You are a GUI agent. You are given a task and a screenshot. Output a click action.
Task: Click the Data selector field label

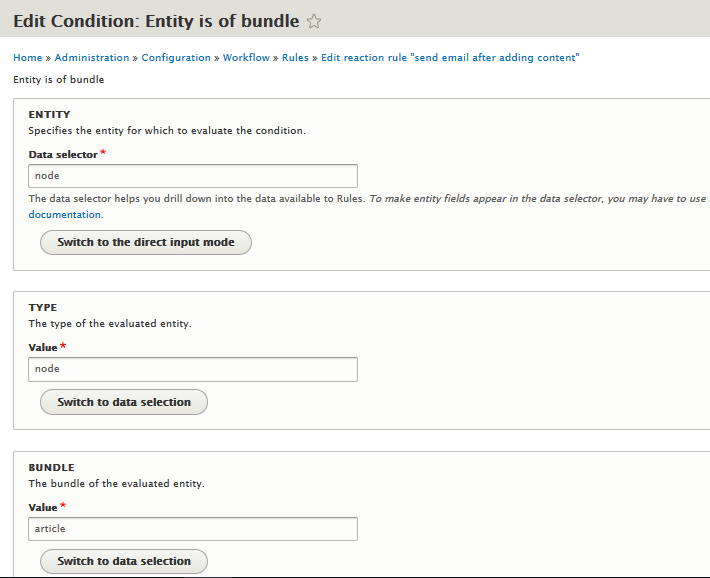pos(63,154)
